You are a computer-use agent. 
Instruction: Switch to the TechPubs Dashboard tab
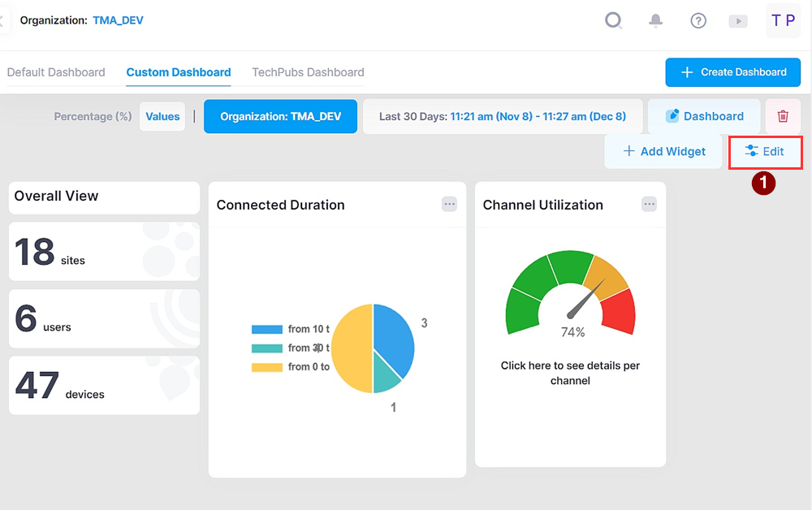click(308, 72)
